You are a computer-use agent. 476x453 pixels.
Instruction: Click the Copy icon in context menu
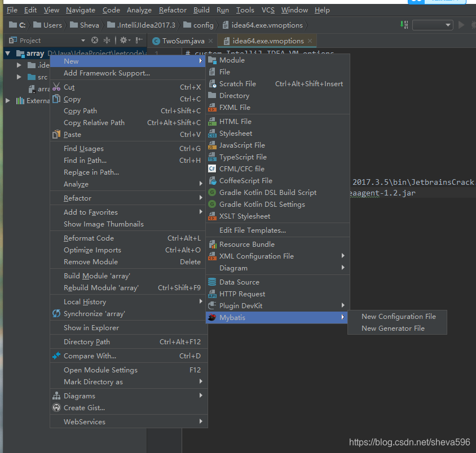click(x=56, y=99)
